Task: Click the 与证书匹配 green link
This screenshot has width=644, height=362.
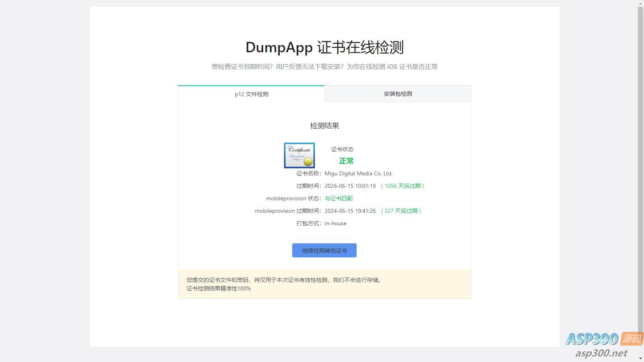Action: coord(339,198)
